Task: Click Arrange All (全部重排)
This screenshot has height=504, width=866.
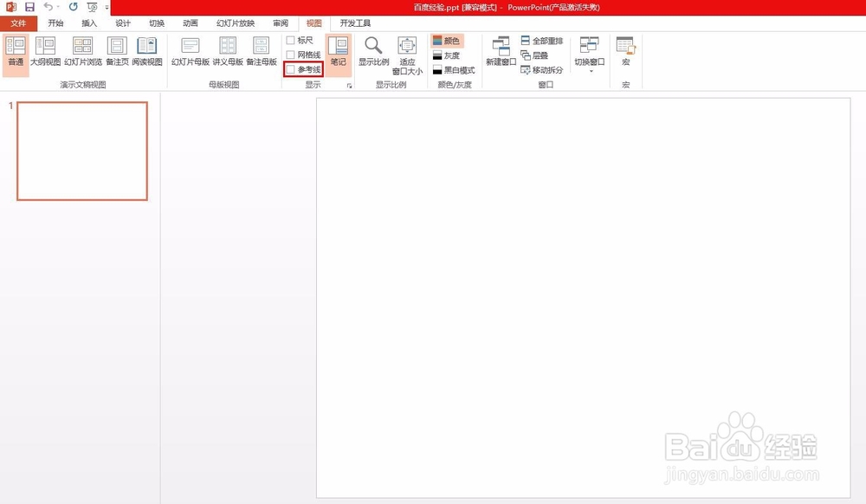Action: click(x=542, y=41)
